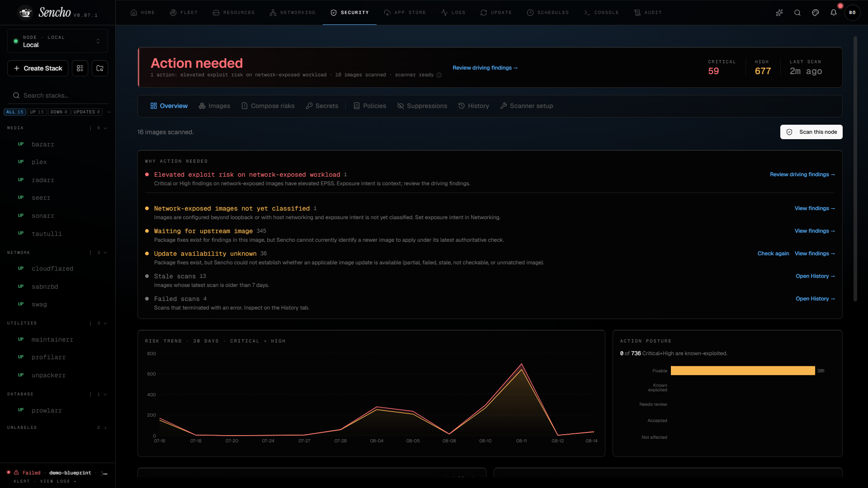
Task: Open Database group three-dot menu
Action: (90, 394)
